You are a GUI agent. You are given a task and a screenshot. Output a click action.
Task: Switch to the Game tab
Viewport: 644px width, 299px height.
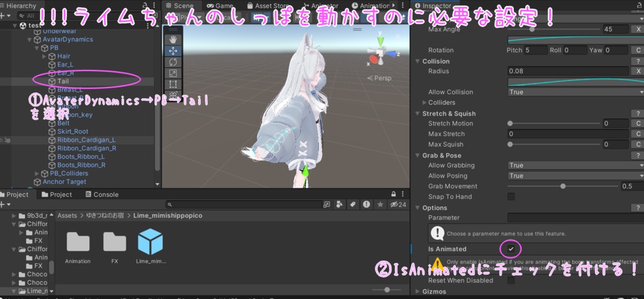[219, 6]
